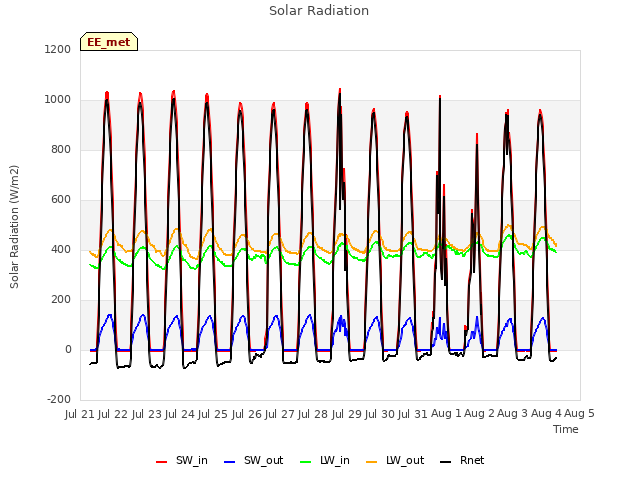Click the Solar Radiation chart title

pyautogui.click(x=319, y=11)
